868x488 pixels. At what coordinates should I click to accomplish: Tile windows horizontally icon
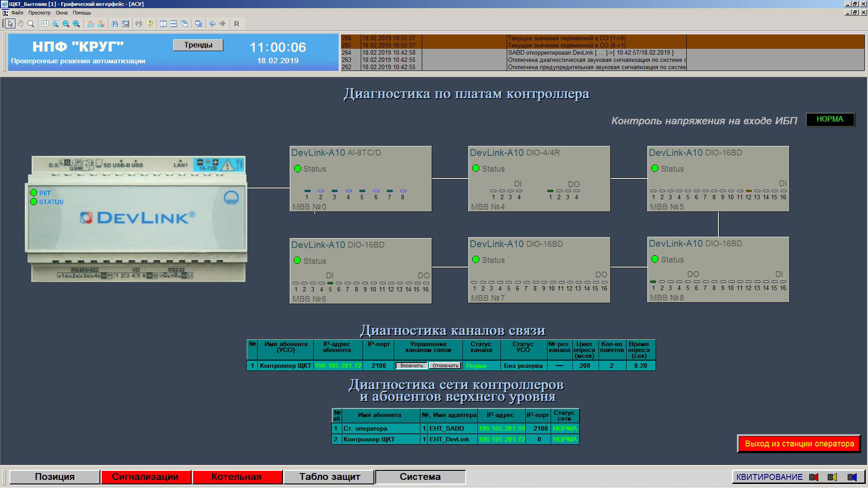(x=174, y=23)
